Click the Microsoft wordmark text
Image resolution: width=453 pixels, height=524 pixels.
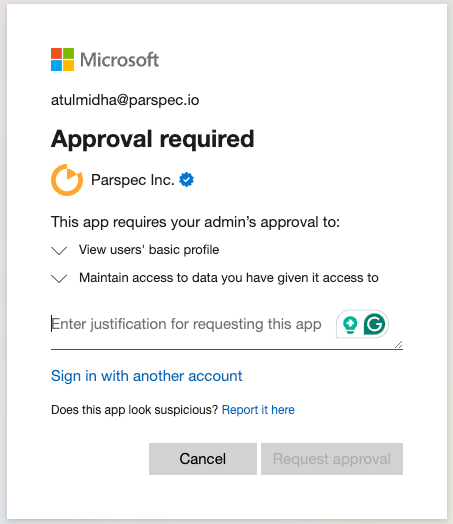pyautogui.click(x=120, y=60)
